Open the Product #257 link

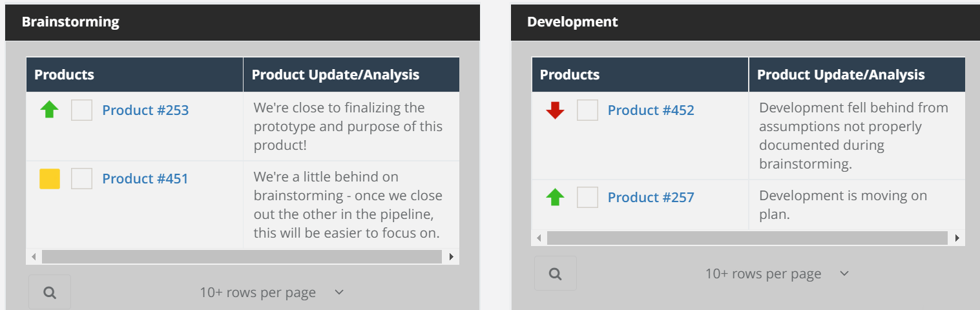click(651, 197)
